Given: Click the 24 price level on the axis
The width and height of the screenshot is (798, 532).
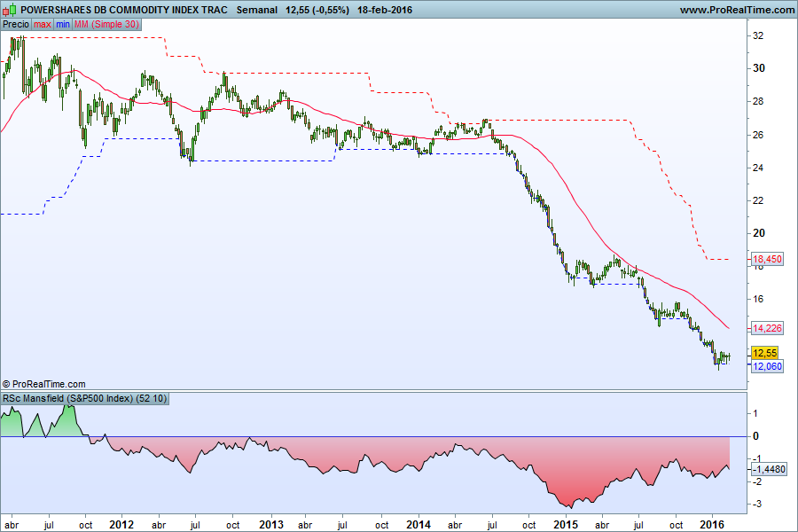Looking at the screenshot, I should coord(758,168).
